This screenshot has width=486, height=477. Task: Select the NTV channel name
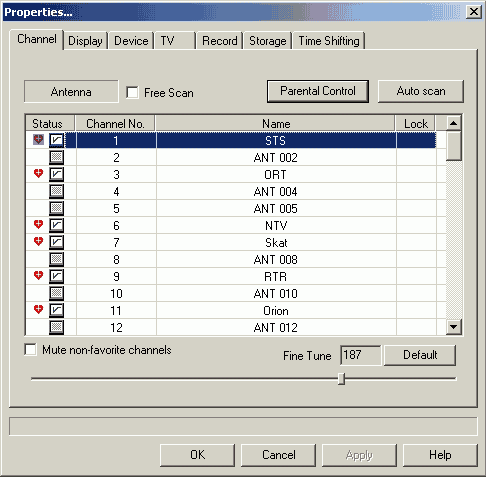(276, 225)
